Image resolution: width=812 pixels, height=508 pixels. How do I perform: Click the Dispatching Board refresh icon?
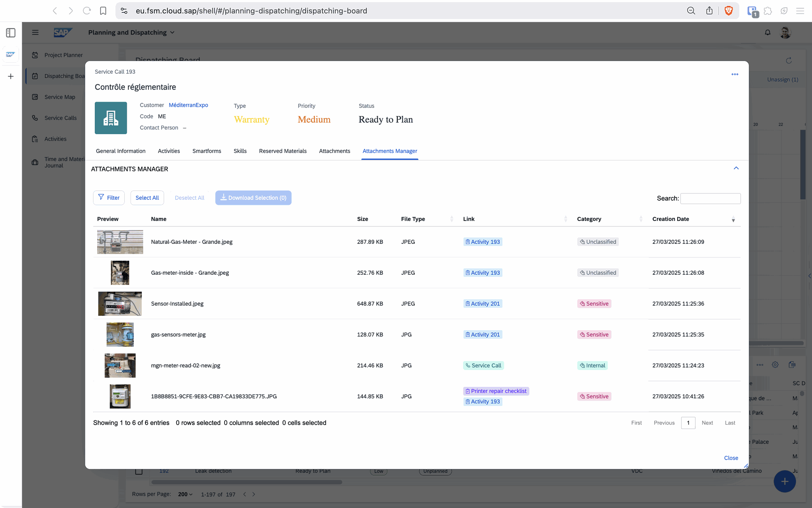(789, 61)
